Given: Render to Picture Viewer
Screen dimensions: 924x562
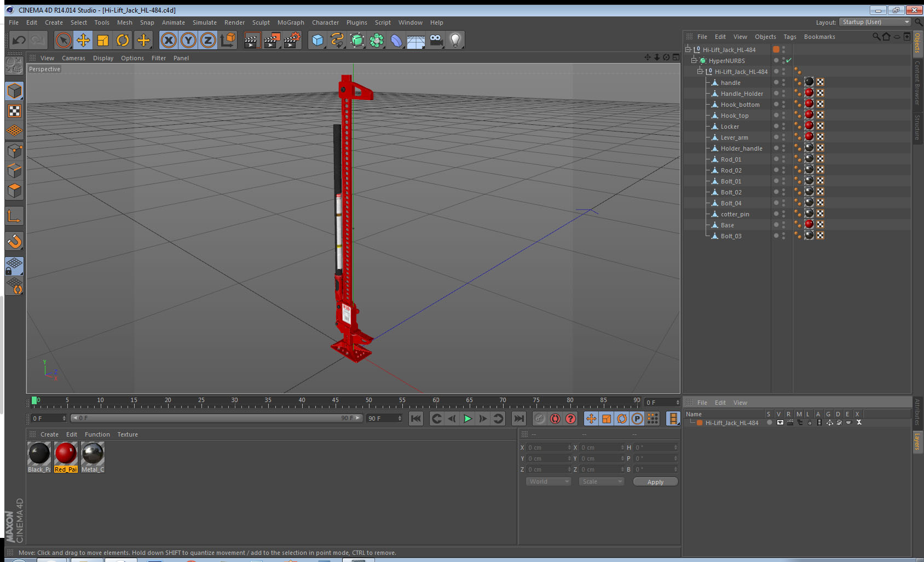Looking at the screenshot, I should [272, 40].
